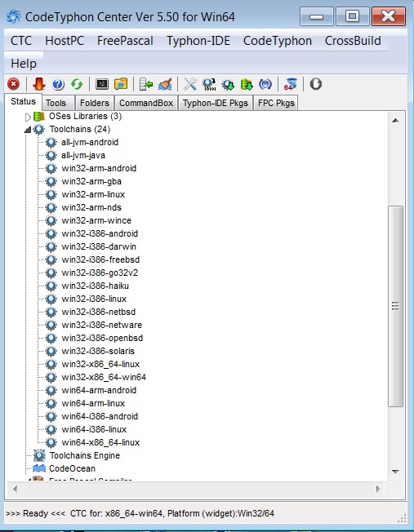Select the win64-i386-linux toolchain
This screenshot has height=532, width=414.
click(94, 429)
